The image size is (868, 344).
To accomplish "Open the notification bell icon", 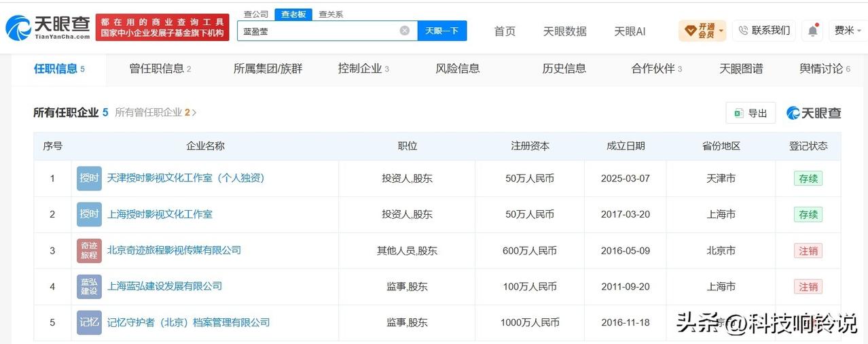I will click(x=812, y=31).
